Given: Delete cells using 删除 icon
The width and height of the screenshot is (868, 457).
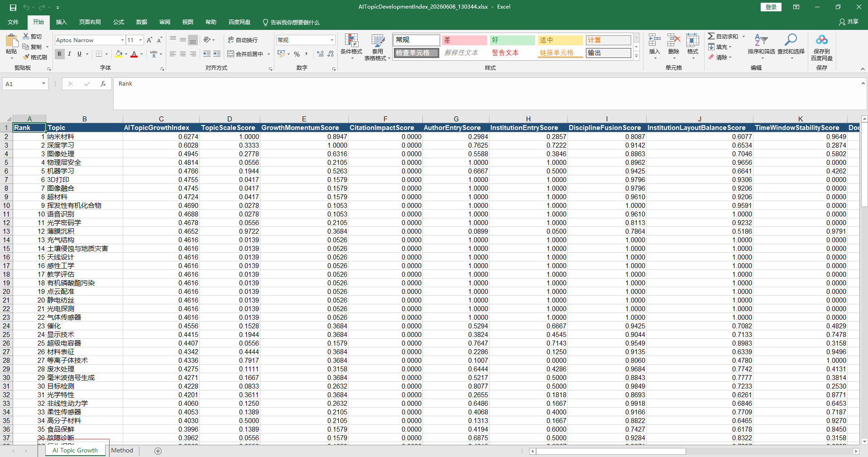Looking at the screenshot, I should click(674, 47).
